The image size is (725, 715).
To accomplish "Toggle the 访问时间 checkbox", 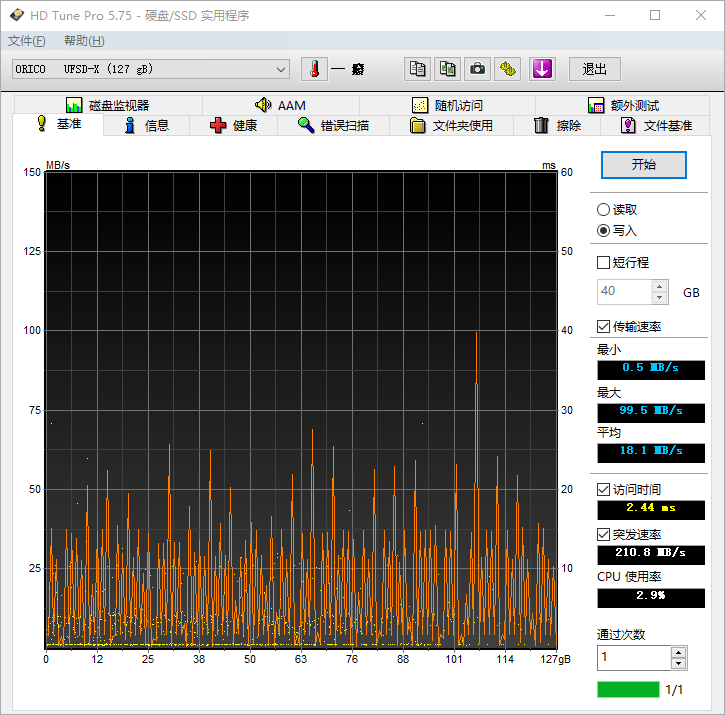I will (x=603, y=489).
